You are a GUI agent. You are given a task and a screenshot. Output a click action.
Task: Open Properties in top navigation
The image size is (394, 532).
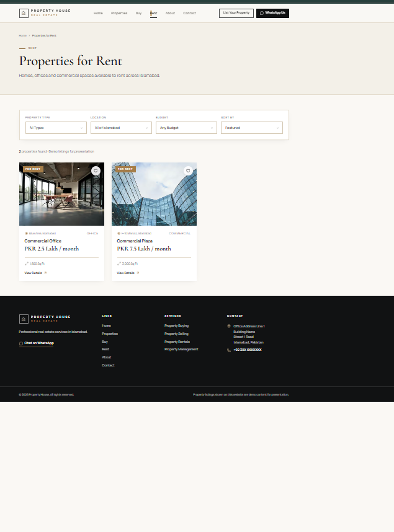119,13
